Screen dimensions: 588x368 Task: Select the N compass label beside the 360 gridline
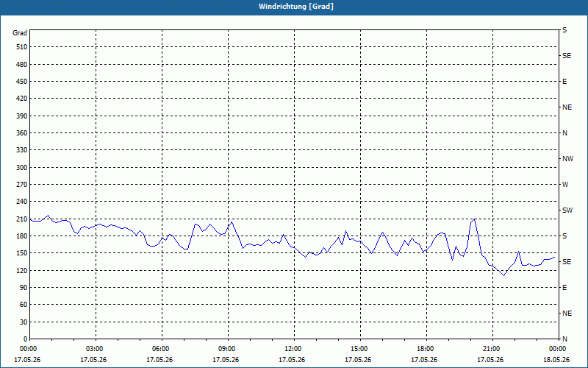point(564,133)
